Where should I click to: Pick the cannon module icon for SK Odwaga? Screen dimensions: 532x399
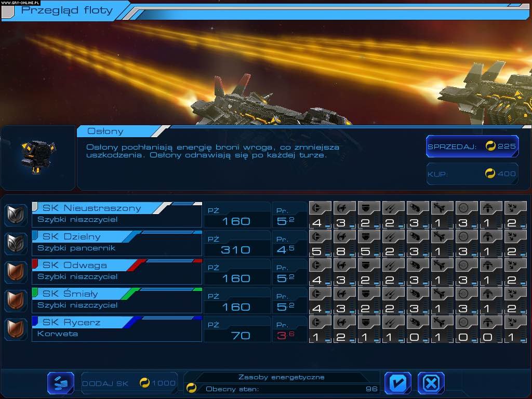pos(418,265)
